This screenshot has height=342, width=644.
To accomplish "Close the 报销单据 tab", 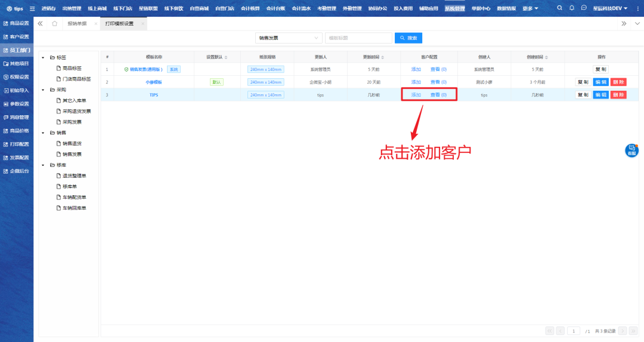I will (x=95, y=23).
